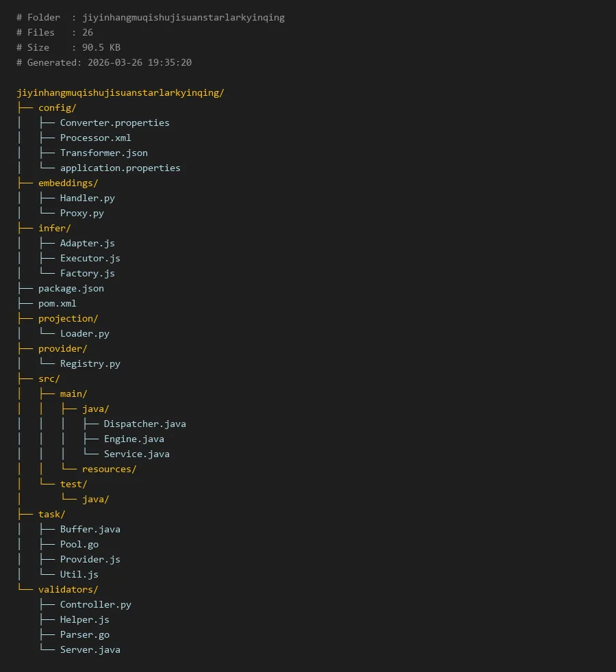Open Handler.py in embeddings
The height and width of the screenshot is (672, 616).
pos(87,198)
